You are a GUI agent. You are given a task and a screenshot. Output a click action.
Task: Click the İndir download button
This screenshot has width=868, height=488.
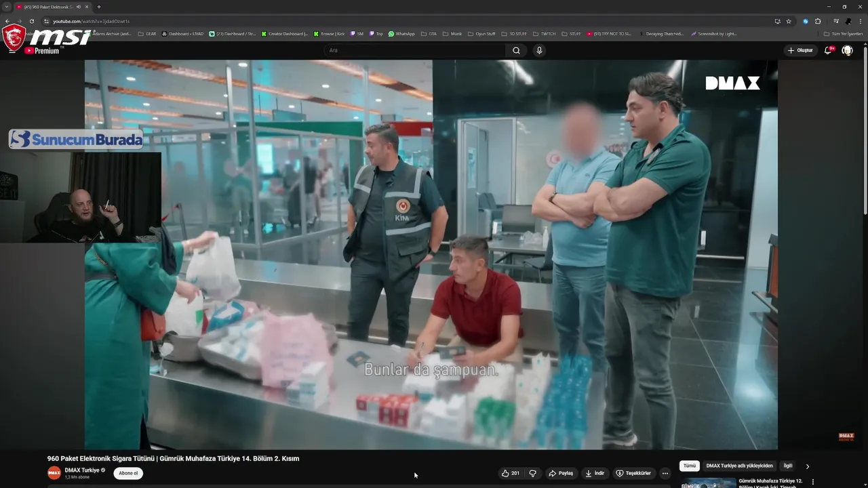(x=595, y=473)
